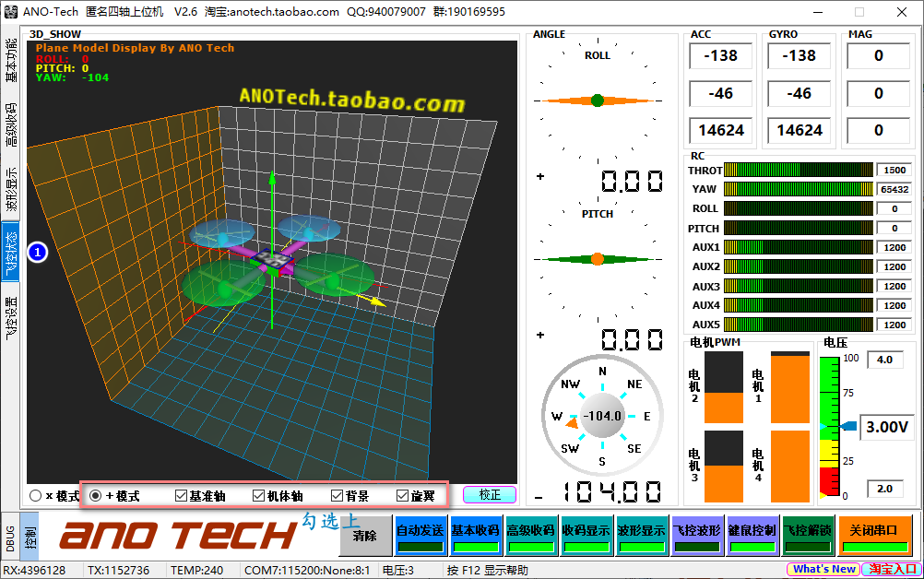Click the compass heading dial
The height and width of the screenshot is (579, 924).
coord(602,416)
